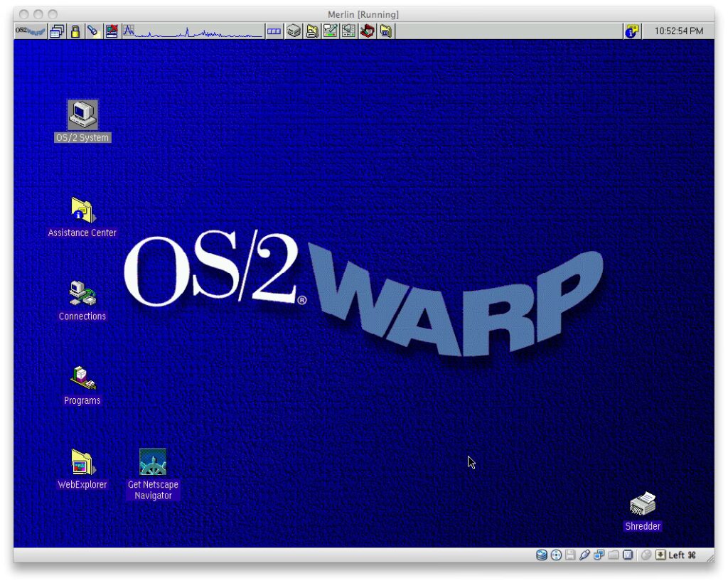This screenshot has height=583, width=728.
Task: Click the hard disk activity indicator
Action: point(542,555)
